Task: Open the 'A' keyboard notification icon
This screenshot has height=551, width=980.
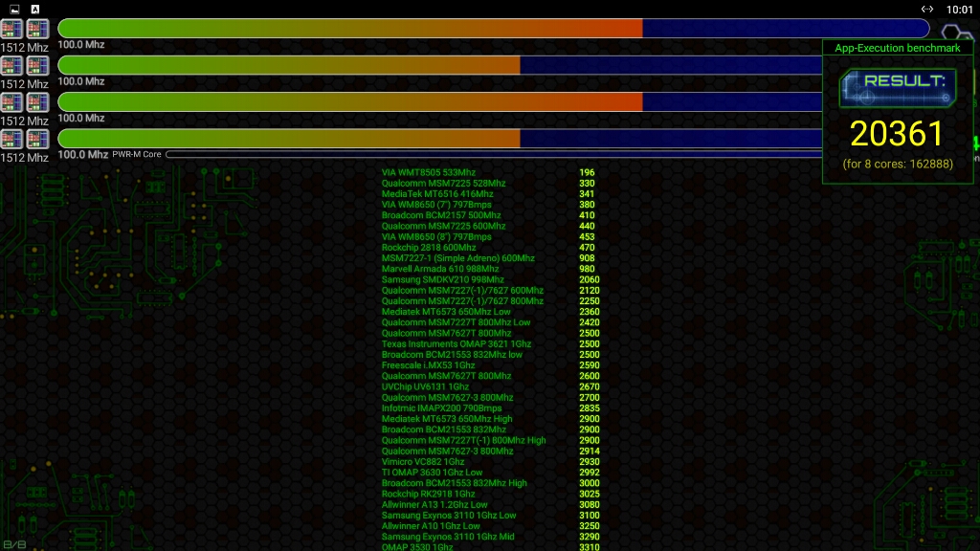Action: pos(35,9)
